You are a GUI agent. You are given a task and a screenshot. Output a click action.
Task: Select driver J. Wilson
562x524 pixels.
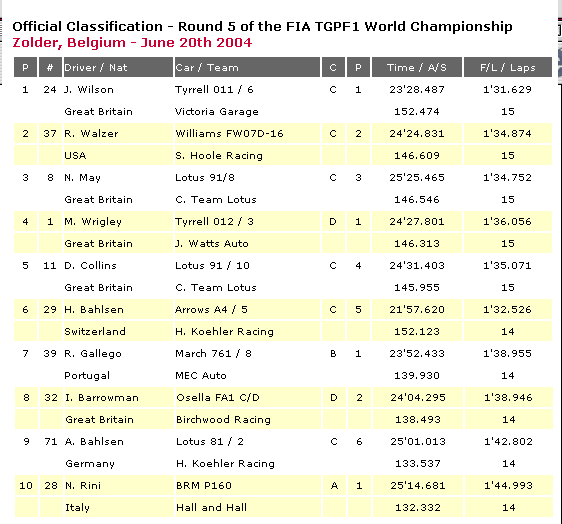pos(89,90)
